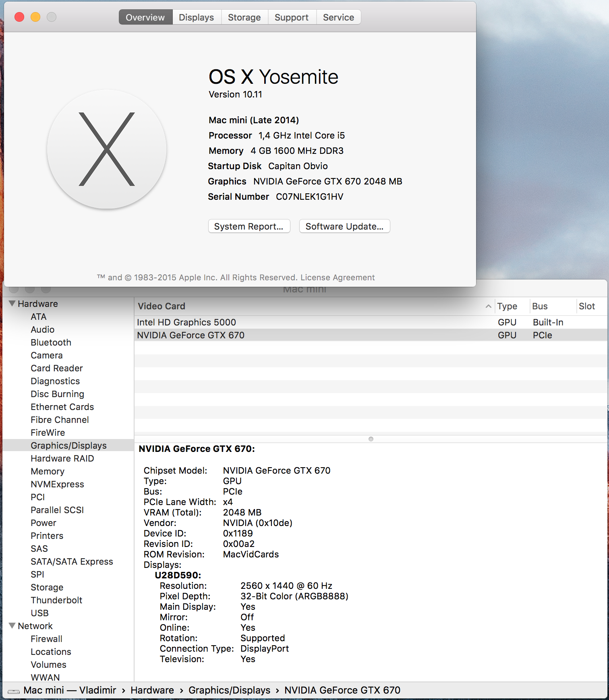Viewport: 609px width, 700px height.
Task: Click Hardware in the path bar
Action: tap(152, 690)
